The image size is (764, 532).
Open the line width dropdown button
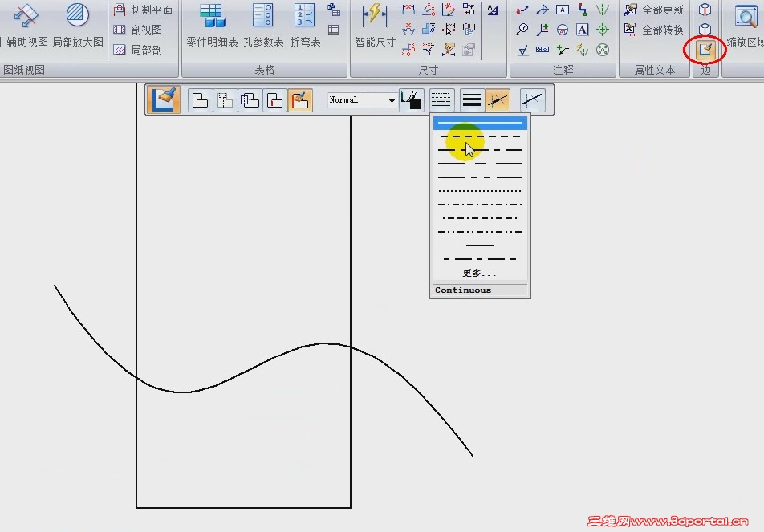click(472, 100)
